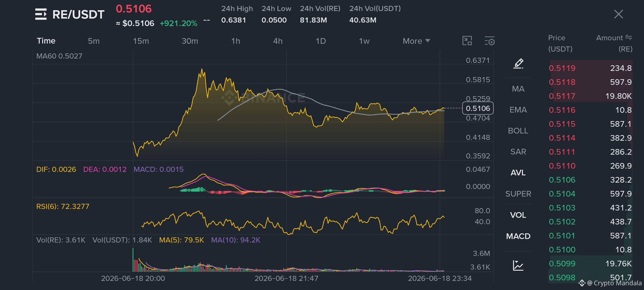Screen dimensions: 644x290
Task: Swap the Amount unit arrows icon
Action: 629,37
